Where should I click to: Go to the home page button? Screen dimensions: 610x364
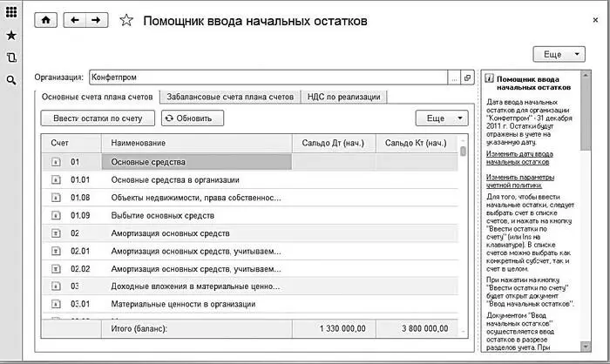(45, 20)
